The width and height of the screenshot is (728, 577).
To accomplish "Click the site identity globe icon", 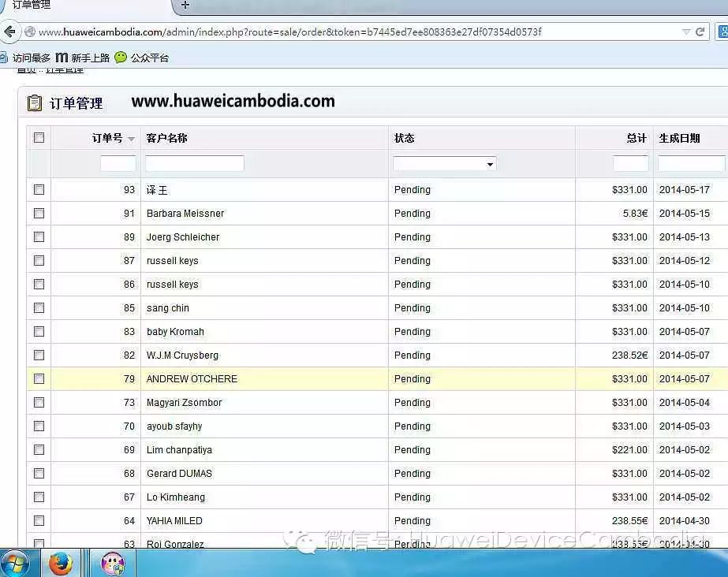I will (30, 32).
